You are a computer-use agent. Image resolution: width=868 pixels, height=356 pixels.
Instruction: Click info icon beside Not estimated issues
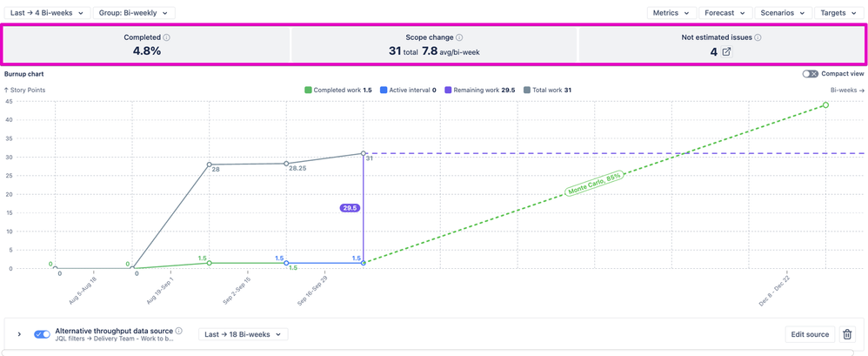pos(758,38)
